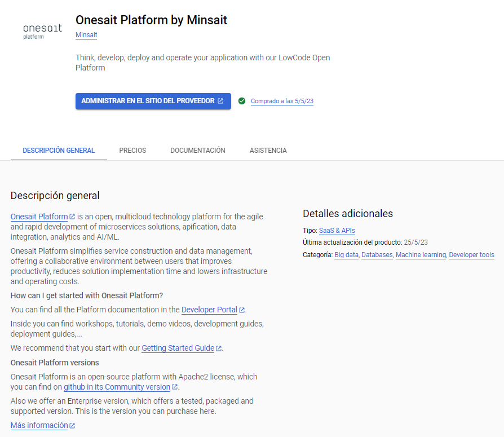Open the Getting Started Guide link

[x=178, y=348]
